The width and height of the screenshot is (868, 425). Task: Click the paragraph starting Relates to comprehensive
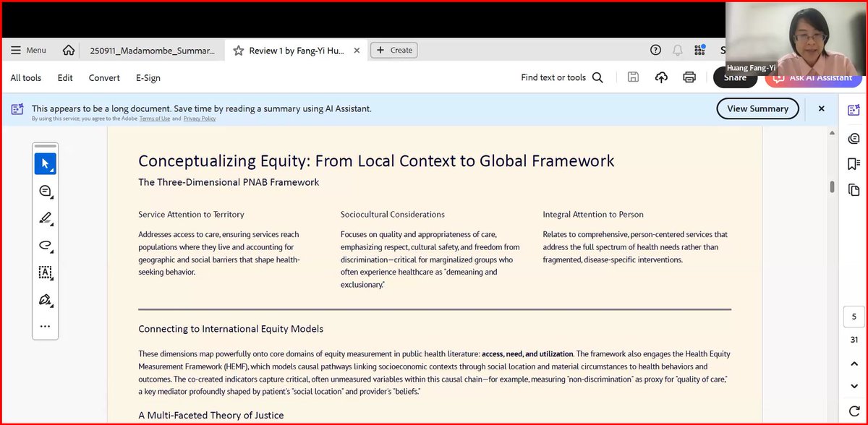pyautogui.click(x=635, y=247)
